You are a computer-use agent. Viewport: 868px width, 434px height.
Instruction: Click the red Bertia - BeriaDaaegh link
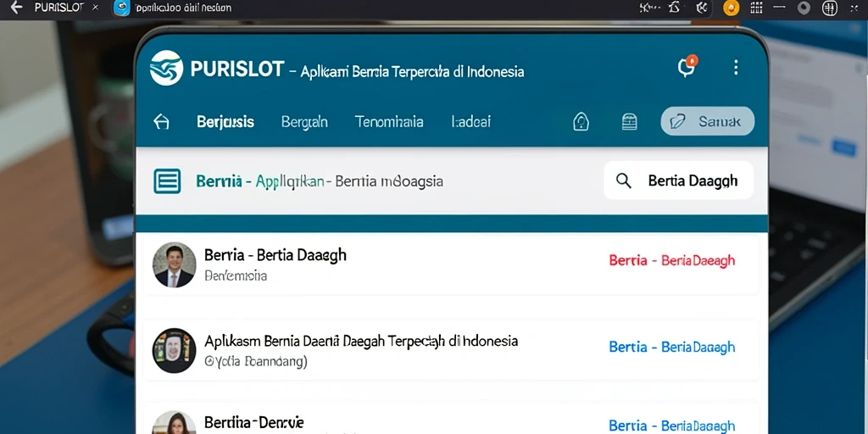[x=672, y=260]
